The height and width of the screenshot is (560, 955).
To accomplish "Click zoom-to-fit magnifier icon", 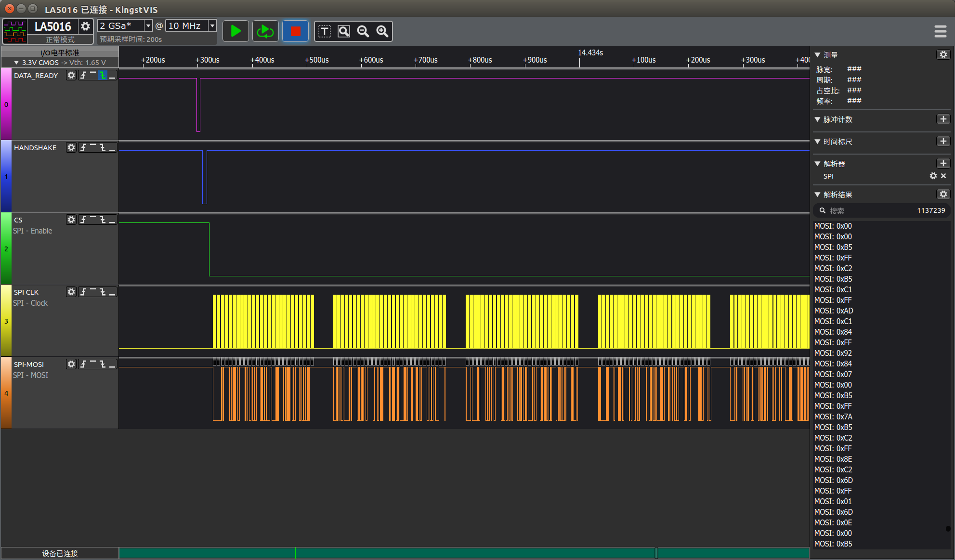I will click(344, 31).
